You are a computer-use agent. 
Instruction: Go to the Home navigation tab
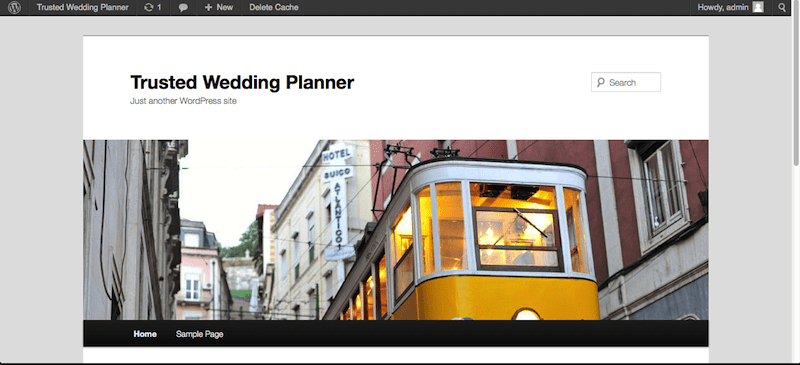tap(145, 334)
